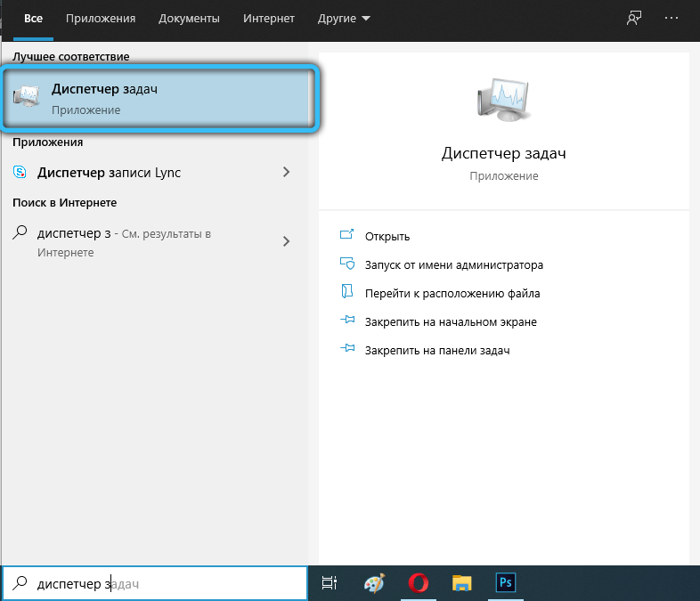
Task: Open Task View from the taskbar
Action: [330, 583]
